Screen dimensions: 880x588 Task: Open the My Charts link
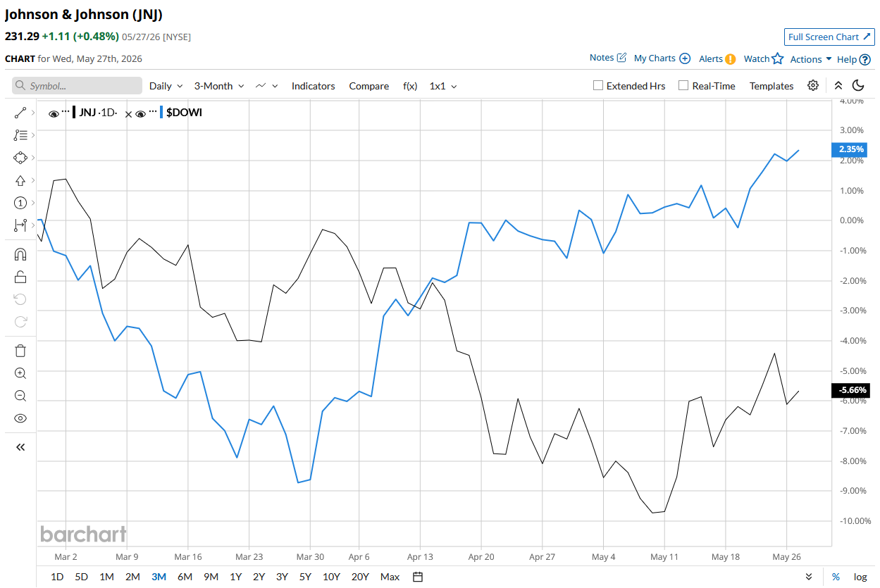(x=662, y=58)
